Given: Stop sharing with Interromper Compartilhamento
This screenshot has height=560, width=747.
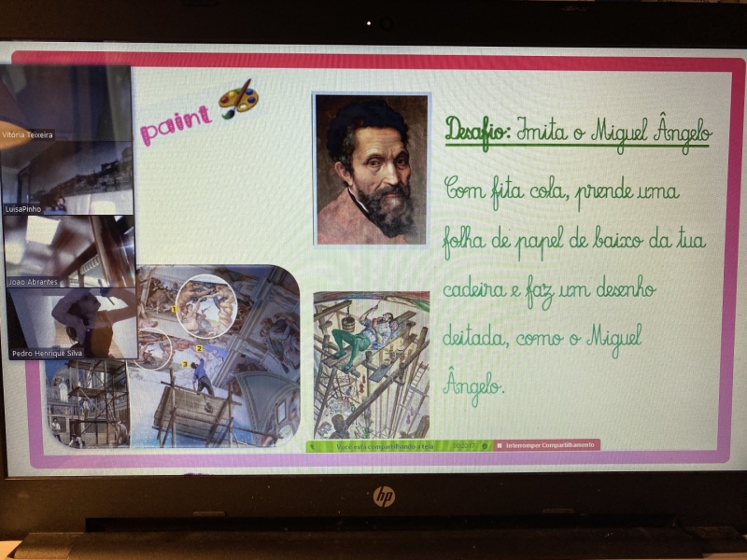Looking at the screenshot, I should click(x=546, y=445).
